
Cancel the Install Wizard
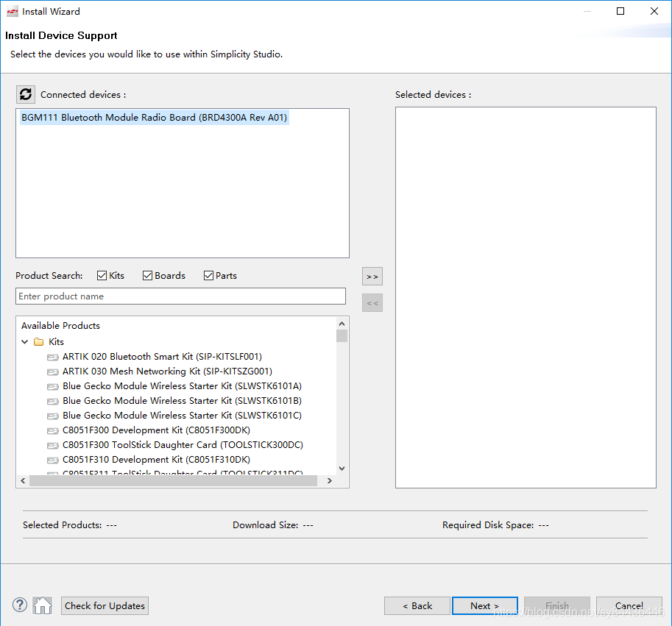coord(629,606)
